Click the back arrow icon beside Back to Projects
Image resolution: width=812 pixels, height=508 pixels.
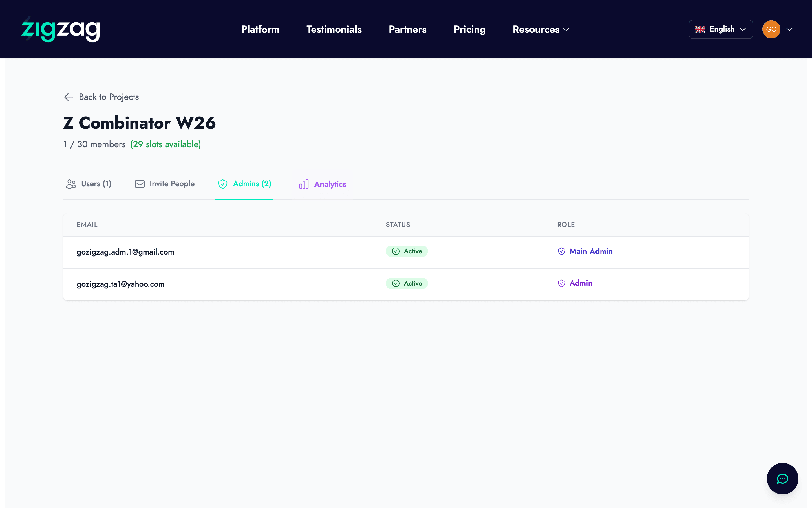(x=69, y=97)
